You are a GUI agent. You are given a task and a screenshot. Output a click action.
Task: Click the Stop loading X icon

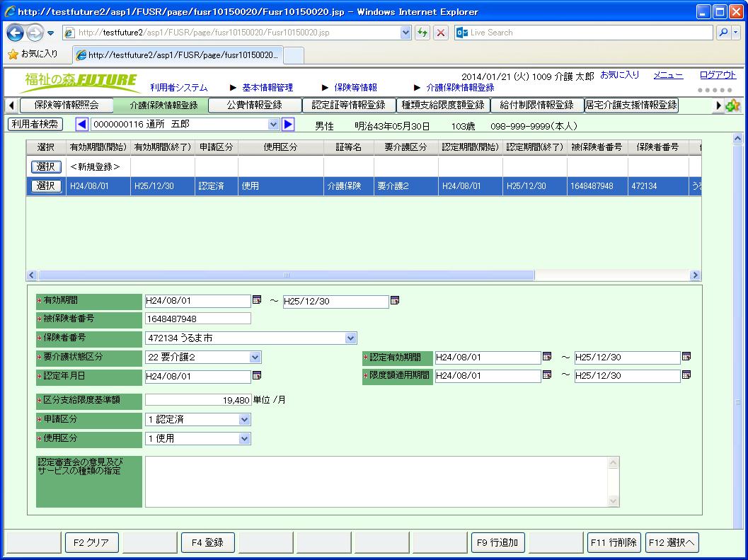441,33
